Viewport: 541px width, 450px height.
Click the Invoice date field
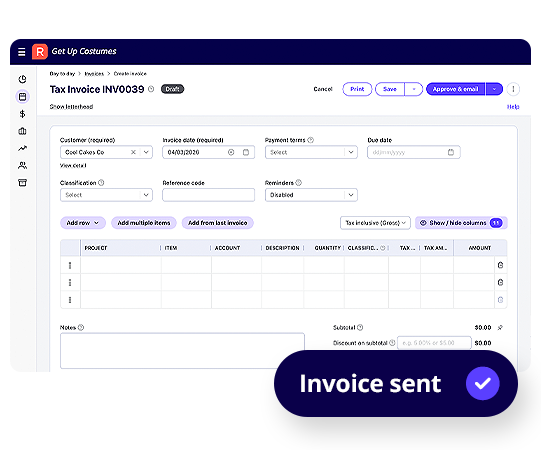(x=209, y=152)
